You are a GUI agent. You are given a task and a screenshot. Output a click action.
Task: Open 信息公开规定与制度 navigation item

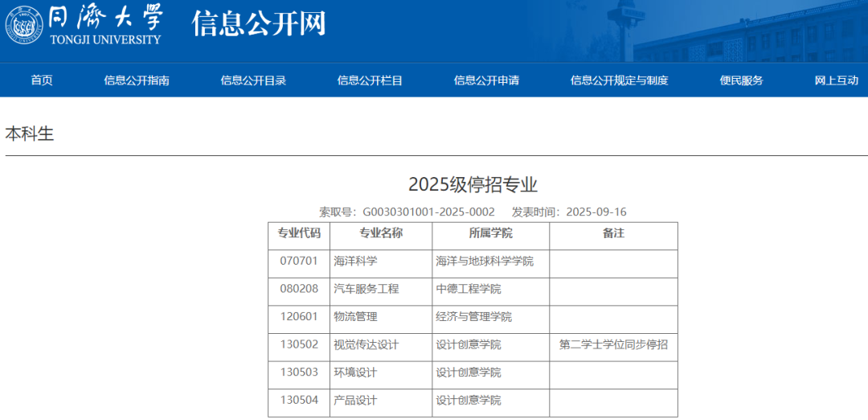619,80
